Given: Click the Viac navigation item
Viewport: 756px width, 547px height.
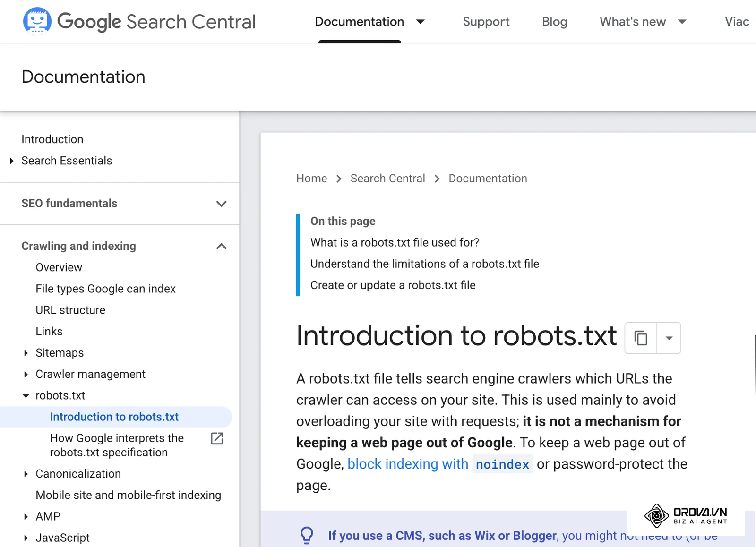Looking at the screenshot, I should click(737, 22).
